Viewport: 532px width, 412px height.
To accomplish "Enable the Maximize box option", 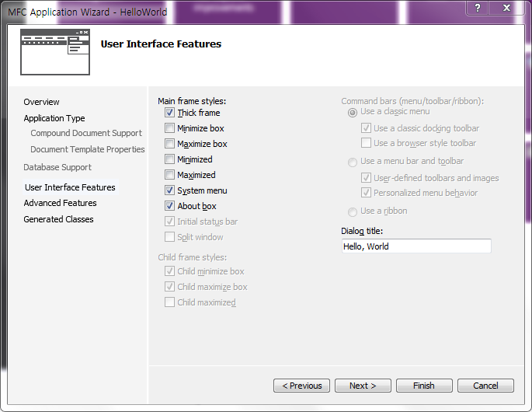I will pyautogui.click(x=169, y=144).
